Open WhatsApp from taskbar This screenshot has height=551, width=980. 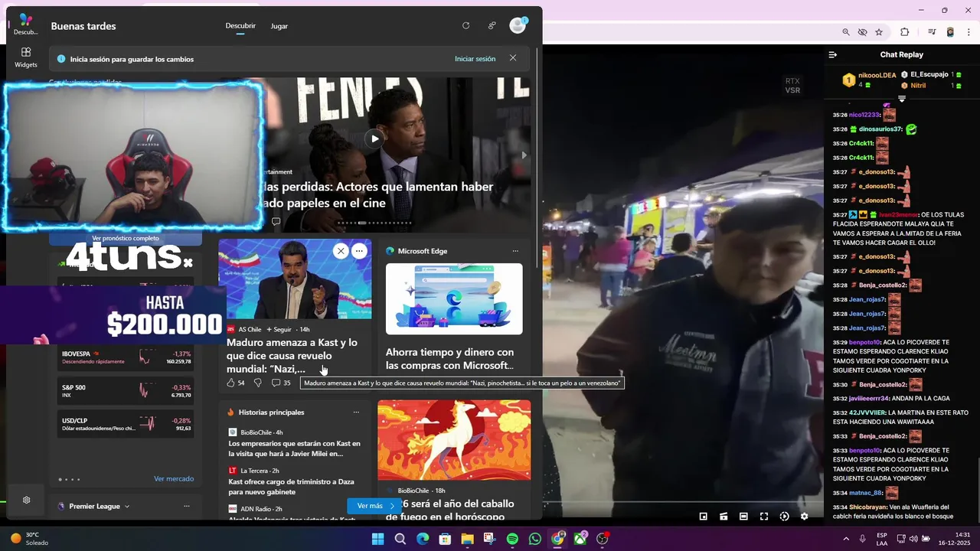[x=534, y=539]
